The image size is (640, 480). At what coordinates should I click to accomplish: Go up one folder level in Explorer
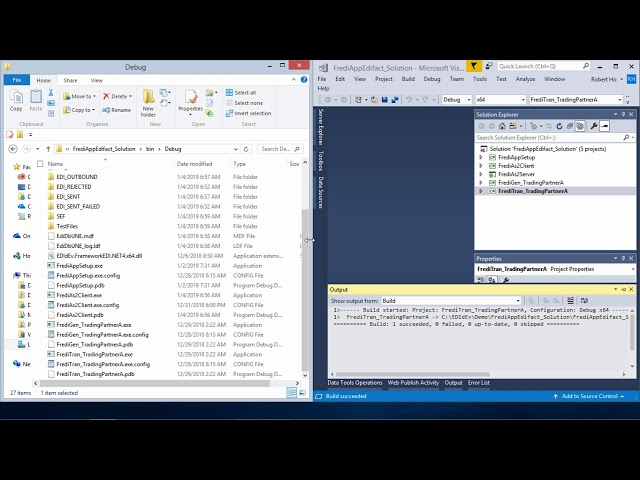[x=48, y=149]
